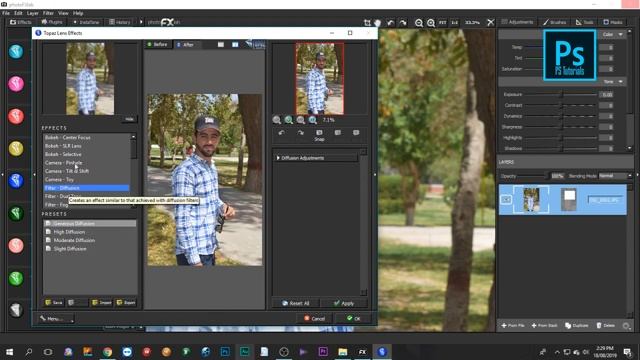Switch to the Effects tab
Screen dimensions: 640x360
pyautogui.click(x=21, y=22)
